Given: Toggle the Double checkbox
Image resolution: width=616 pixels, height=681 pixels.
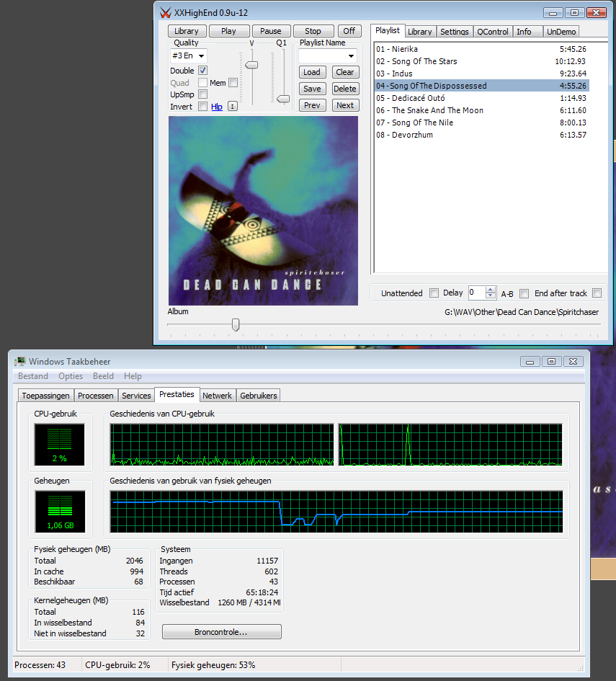Looking at the screenshot, I should (202, 71).
